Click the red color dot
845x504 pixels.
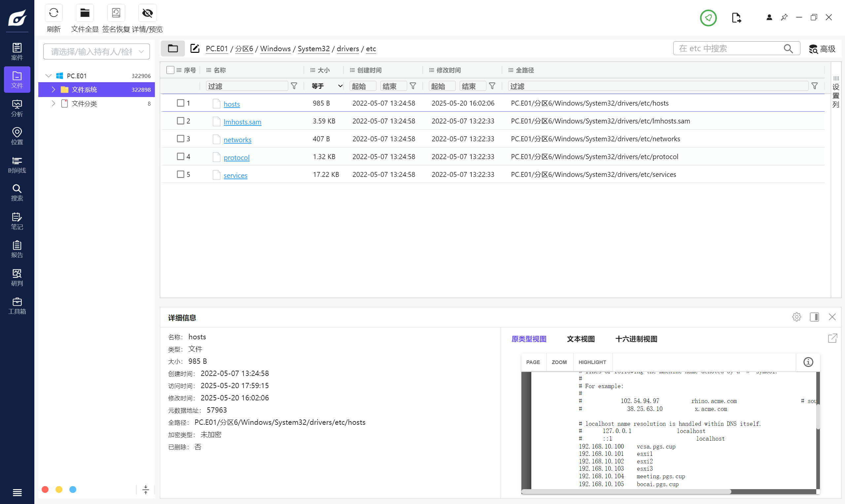(x=45, y=489)
